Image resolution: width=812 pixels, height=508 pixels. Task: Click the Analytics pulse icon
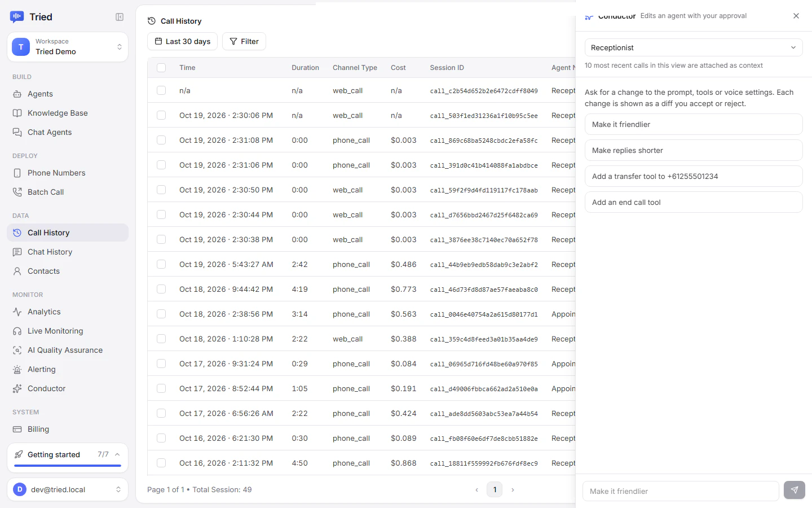click(x=17, y=312)
